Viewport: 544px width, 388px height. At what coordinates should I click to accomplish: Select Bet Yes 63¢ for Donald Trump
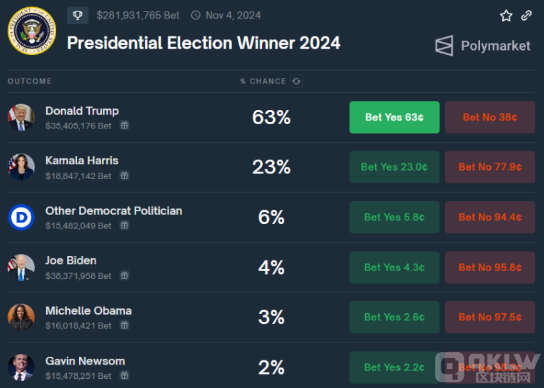coord(394,117)
